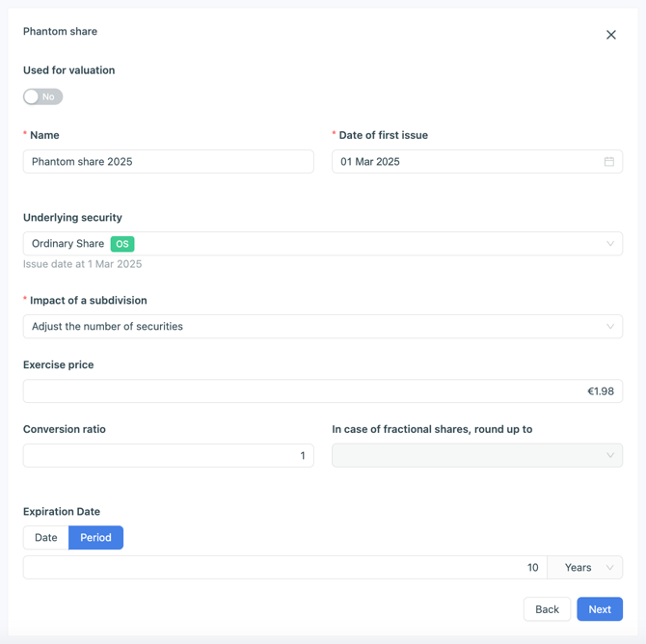Click the Back button
This screenshot has height=644, width=646.
click(x=547, y=609)
